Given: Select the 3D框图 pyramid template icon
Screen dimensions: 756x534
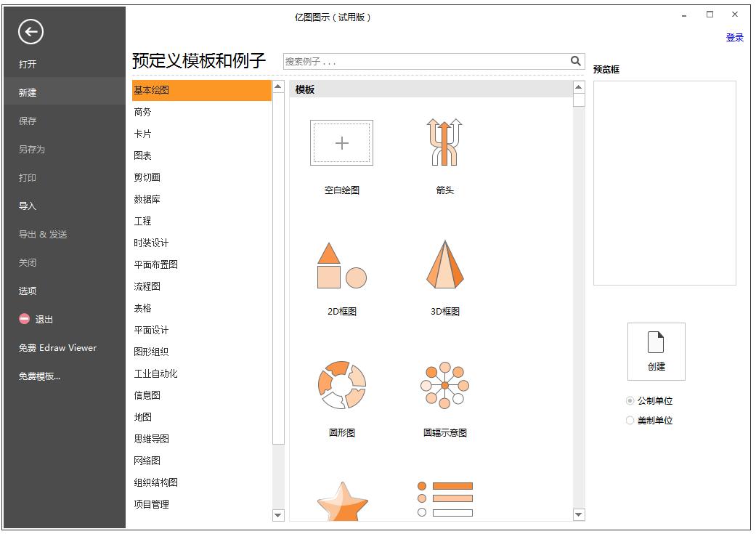Looking at the screenshot, I should coord(445,269).
